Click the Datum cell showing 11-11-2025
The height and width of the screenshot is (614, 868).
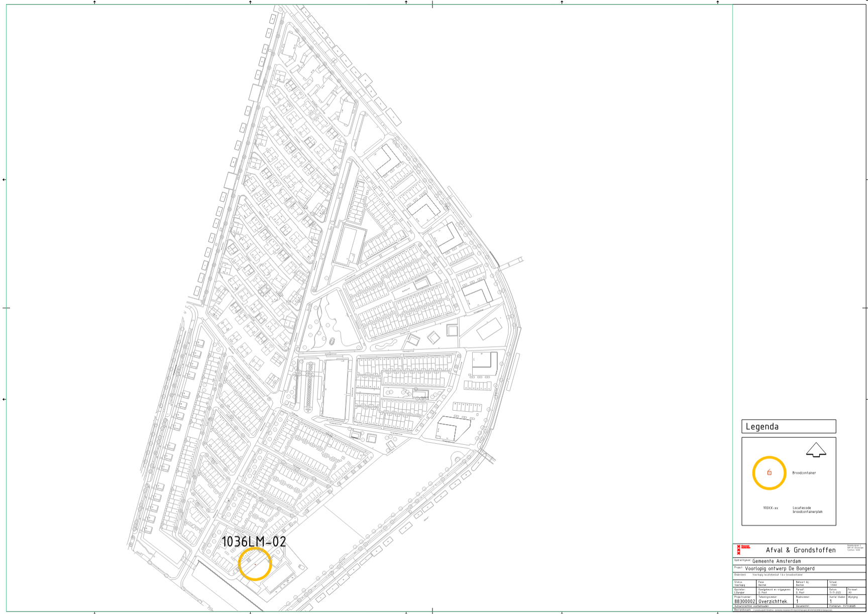836,591
